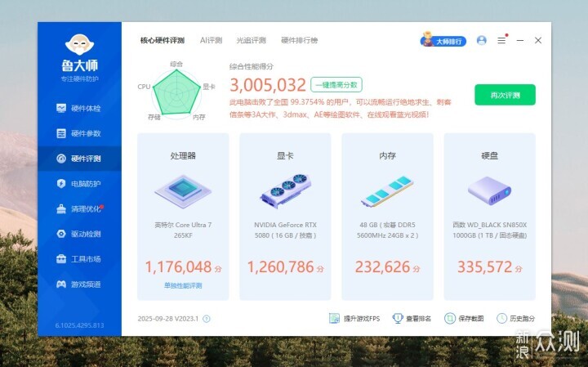
Task: Switch to 光追评测 tab
Action: pyautogui.click(x=252, y=41)
